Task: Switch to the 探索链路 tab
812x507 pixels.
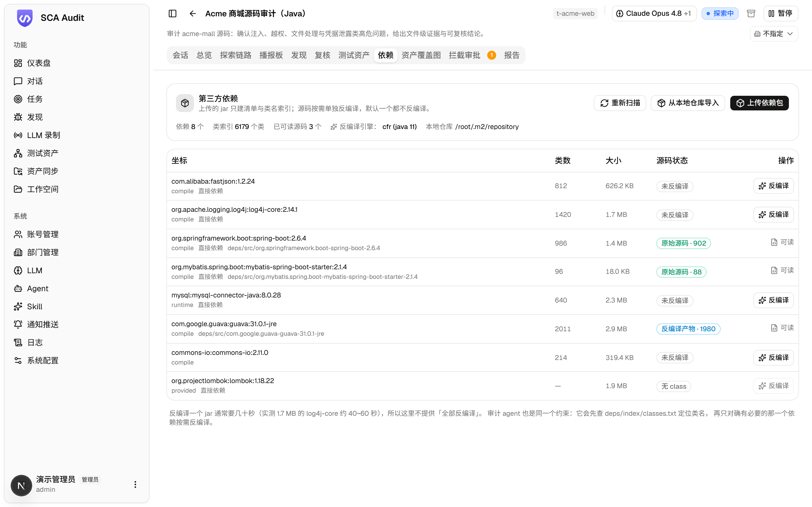Action: (x=235, y=55)
